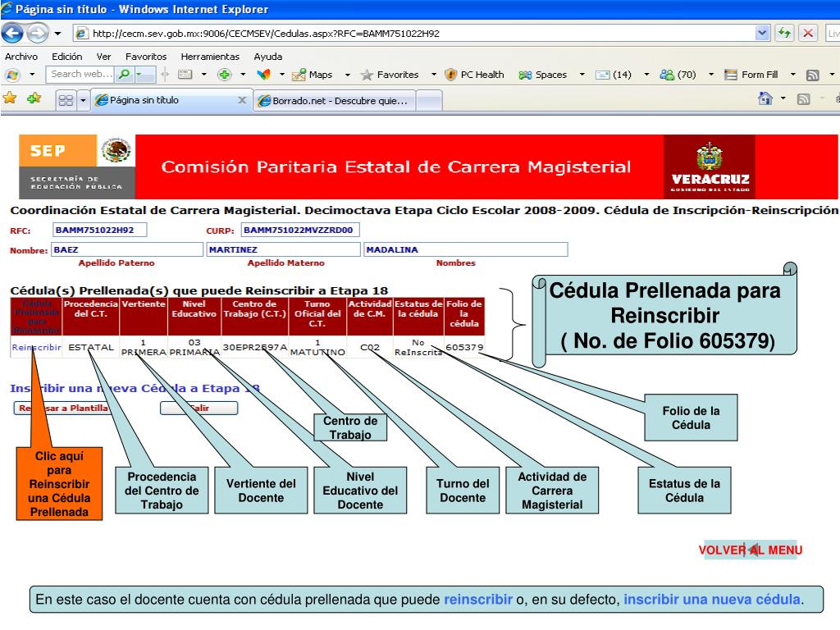Open the dropdown arrow after the (70) contacts
Image resolution: width=840 pixels, height=630 pixels.
(x=711, y=75)
